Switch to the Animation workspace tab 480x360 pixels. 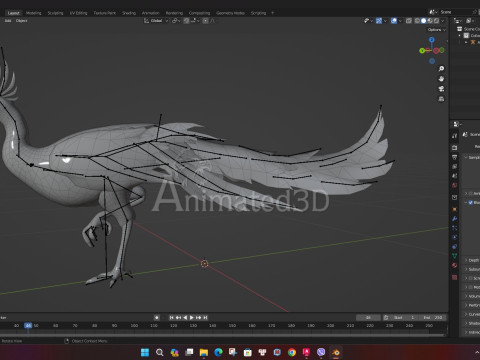pos(151,13)
